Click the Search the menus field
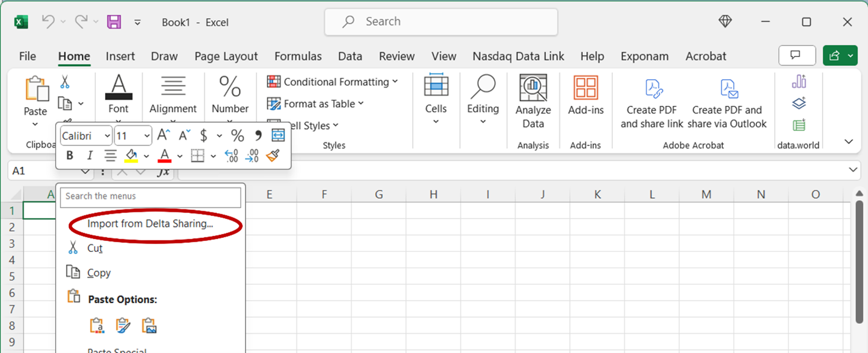This screenshot has height=353, width=868. (x=150, y=197)
